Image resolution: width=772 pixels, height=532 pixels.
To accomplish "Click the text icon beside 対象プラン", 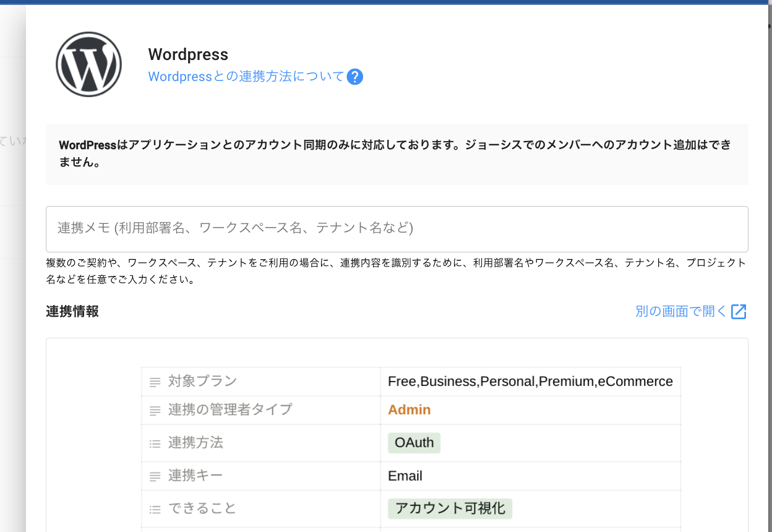I will coord(155,382).
